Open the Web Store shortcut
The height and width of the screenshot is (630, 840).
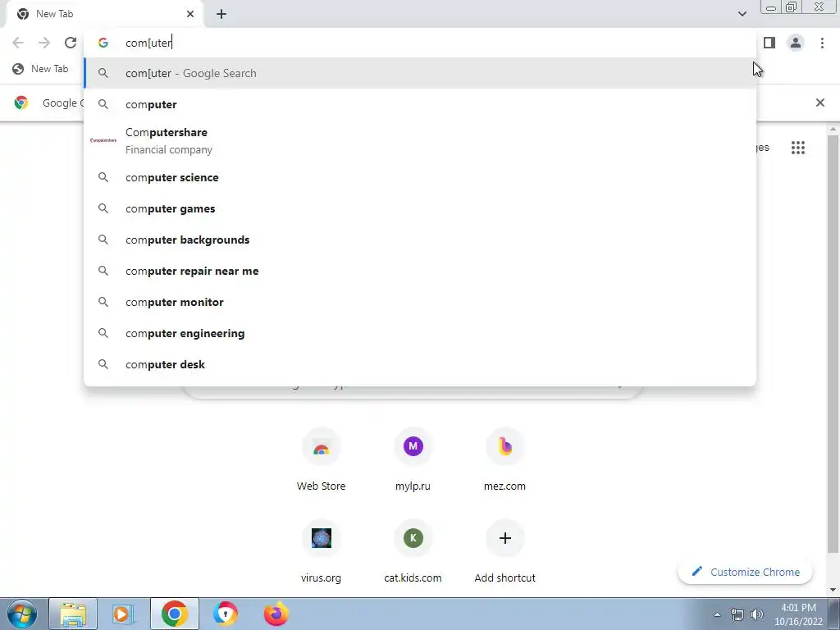coord(321,461)
